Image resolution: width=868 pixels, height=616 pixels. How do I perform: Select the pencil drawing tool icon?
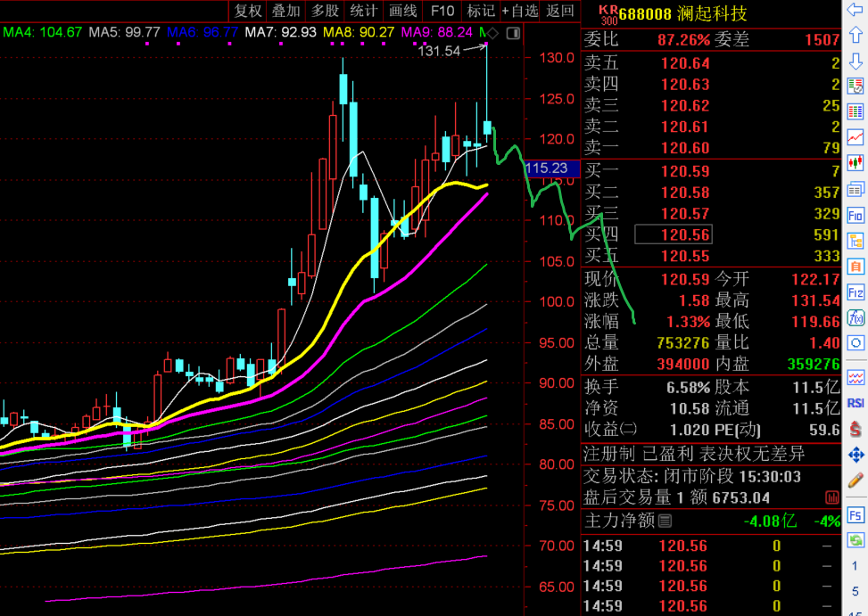[856, 480]
